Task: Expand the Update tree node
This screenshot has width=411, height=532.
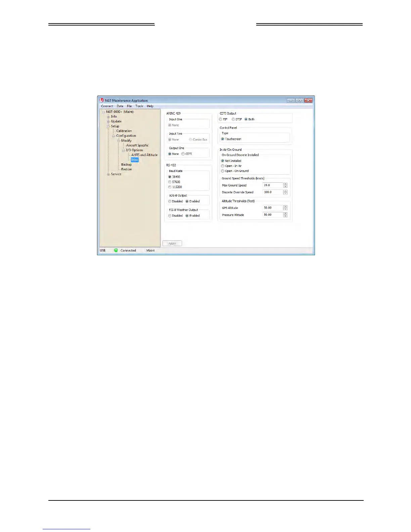Action: pyautogui.click(x=108, y=122)
